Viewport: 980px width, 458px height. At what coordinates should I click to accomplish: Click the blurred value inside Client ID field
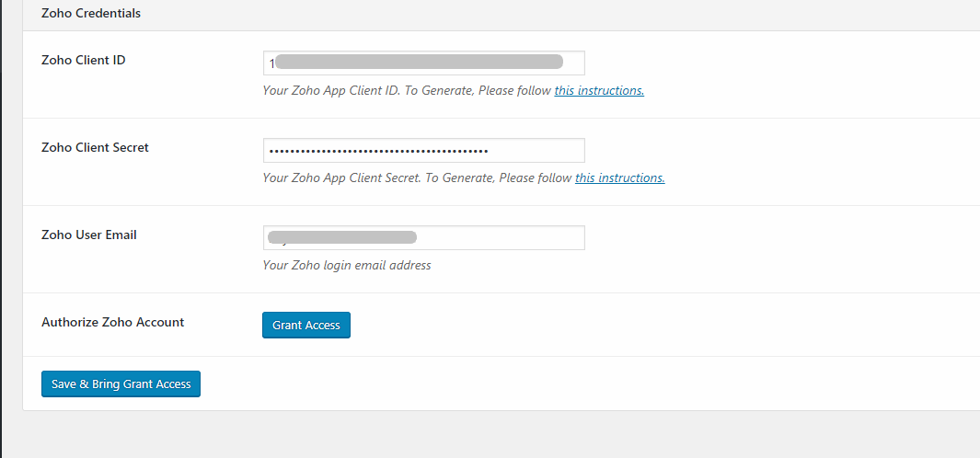419,62
